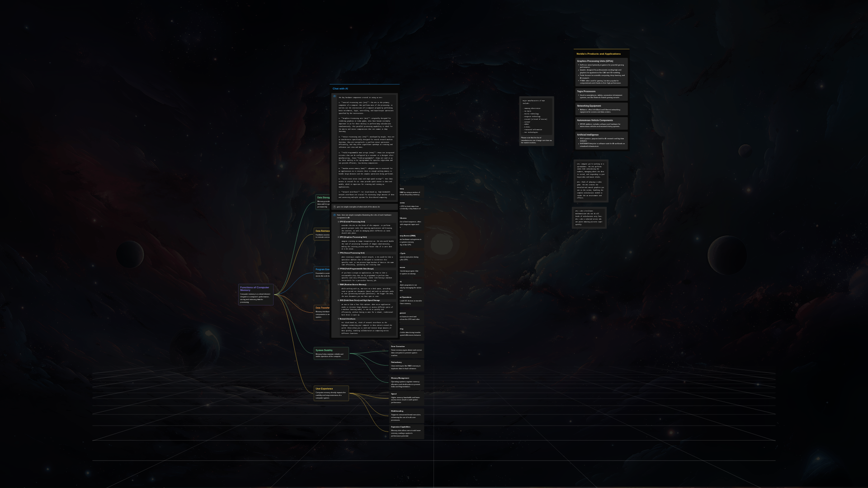Select the Redundancy child node
The image size is (868, 488).
point(406,366)
